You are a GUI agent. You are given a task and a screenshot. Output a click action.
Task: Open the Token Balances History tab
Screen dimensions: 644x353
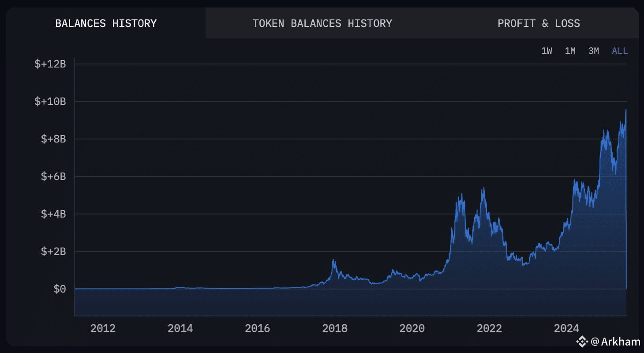tap(322, 23)
